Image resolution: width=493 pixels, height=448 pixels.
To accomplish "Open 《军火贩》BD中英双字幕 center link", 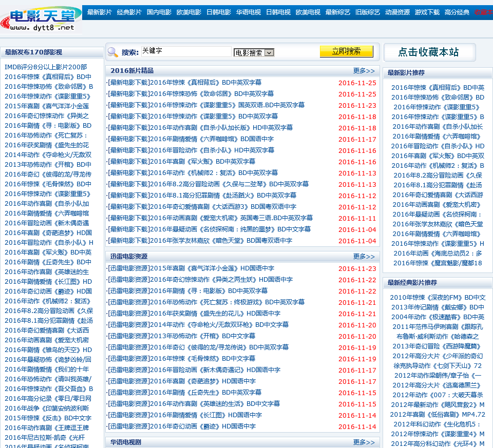I will [x=202, y=162].
